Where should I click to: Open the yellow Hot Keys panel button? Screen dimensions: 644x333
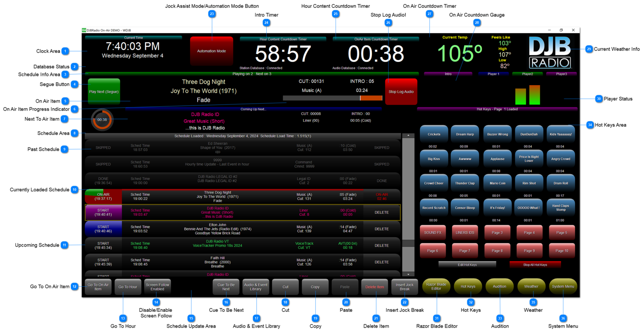[468, 286]
